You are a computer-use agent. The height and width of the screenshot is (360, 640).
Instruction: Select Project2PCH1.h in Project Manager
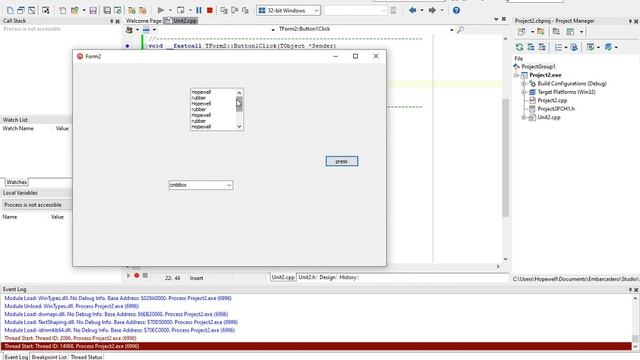[556, 109]
